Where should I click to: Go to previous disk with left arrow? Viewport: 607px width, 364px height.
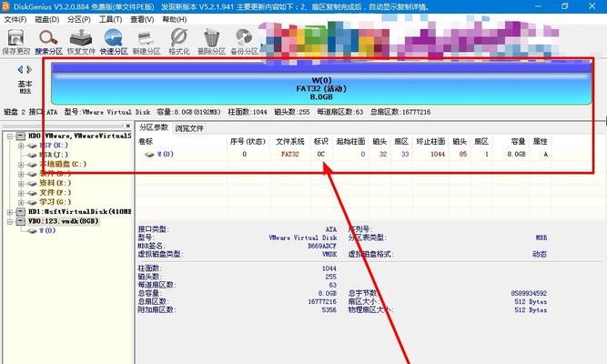[x=20, y=70]
